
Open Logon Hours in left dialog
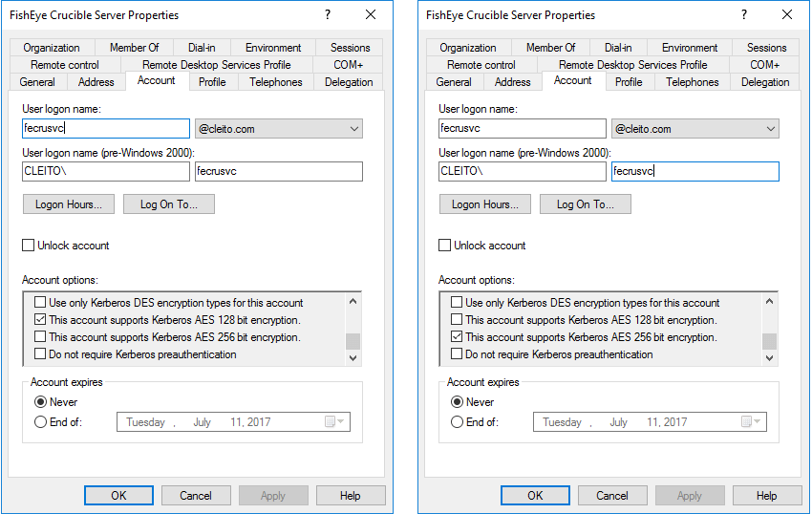pos(69,204)
